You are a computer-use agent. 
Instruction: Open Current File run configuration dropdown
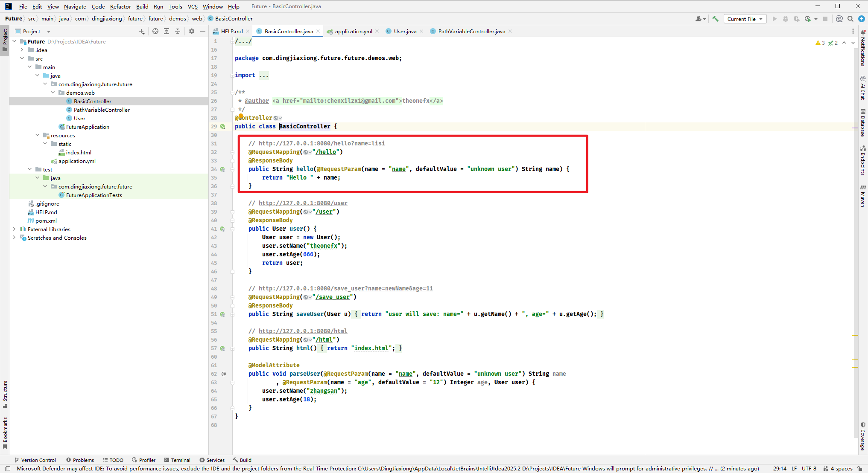pos(745,19)
